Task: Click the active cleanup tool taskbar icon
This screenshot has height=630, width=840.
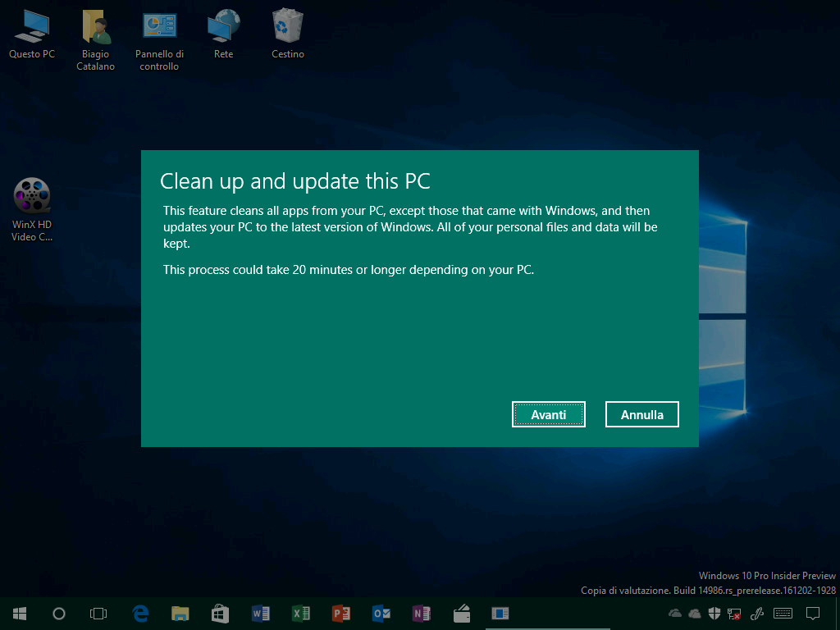Action: (500, 614)
